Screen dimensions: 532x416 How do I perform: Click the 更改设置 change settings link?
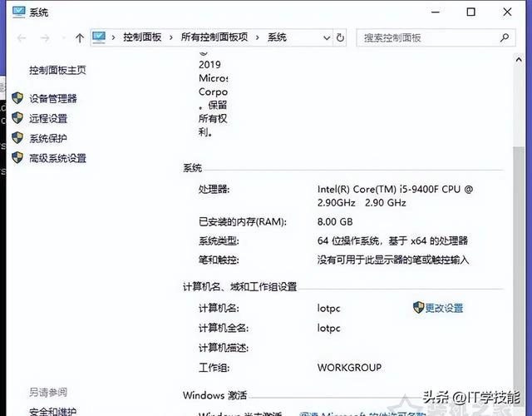(x=444, y=308)
